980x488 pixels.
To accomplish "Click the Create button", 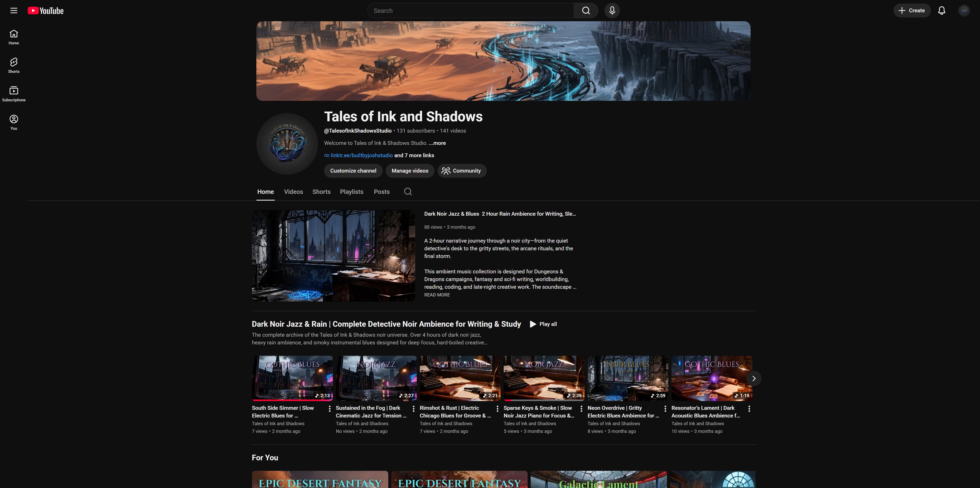I will [912, 11].
